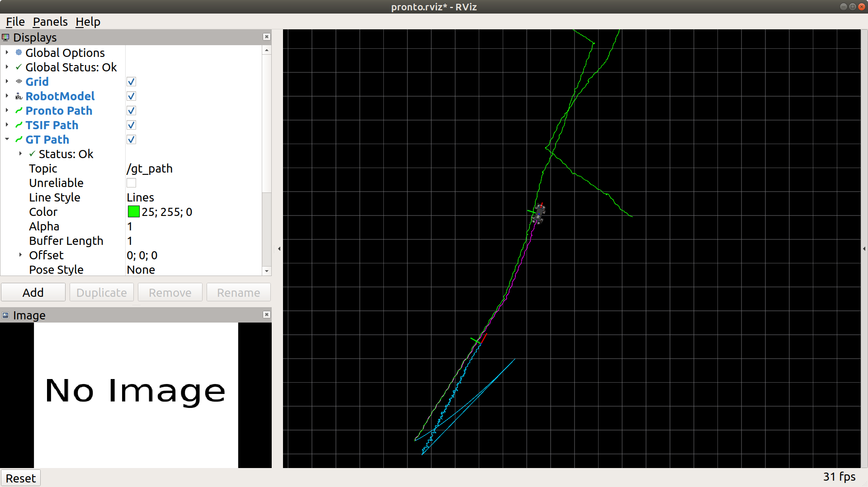
Task: Collapse the left side panel with its arrow
Action: pos(279,249)
